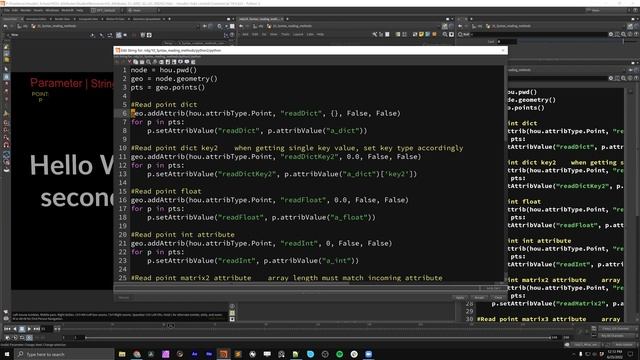Click the Houdini icon in the taskbar
Viewport: 640px width, 360px height.
tap(223, 354)
